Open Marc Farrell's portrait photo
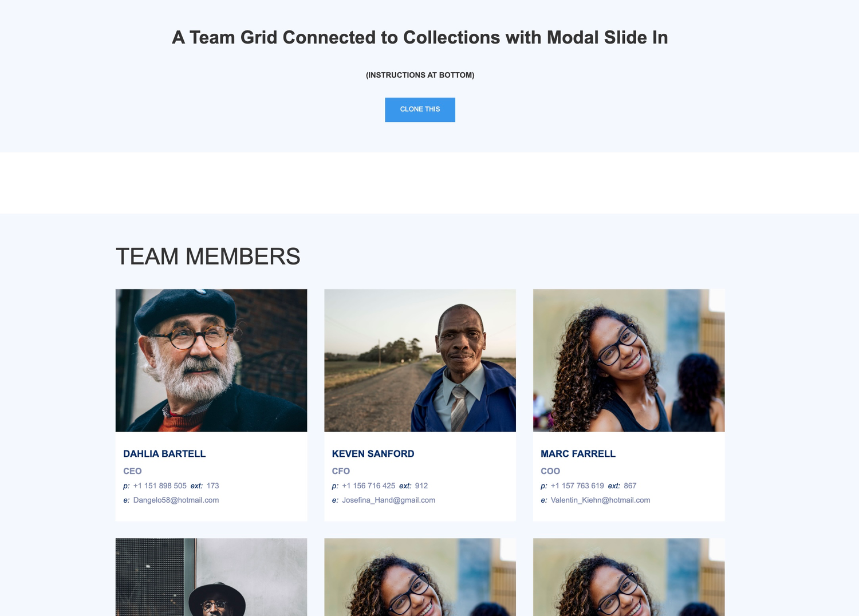This screenshot has height=616, width=859. [629, 360]
